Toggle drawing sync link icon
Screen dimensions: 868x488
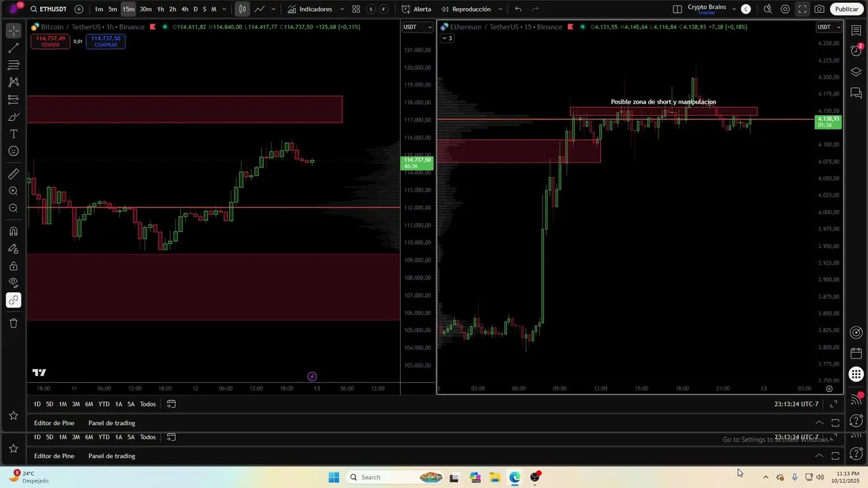tap(14, 300)
